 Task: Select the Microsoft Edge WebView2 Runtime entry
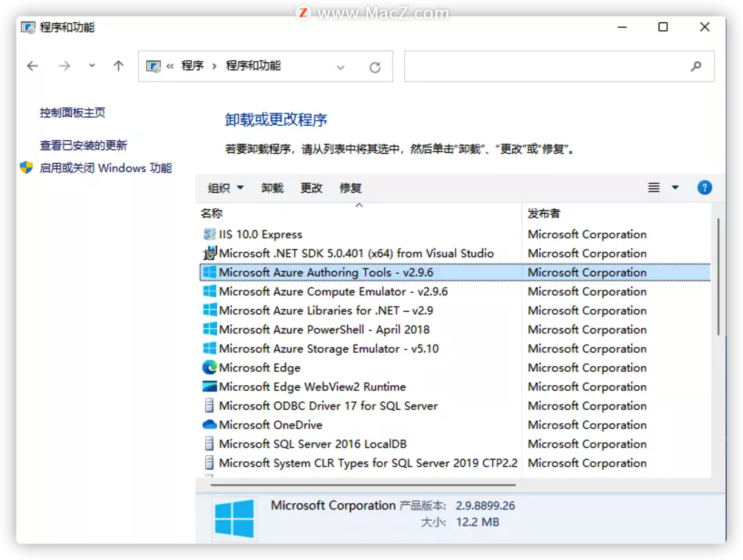pyautogui.click(x=312, y=387)
